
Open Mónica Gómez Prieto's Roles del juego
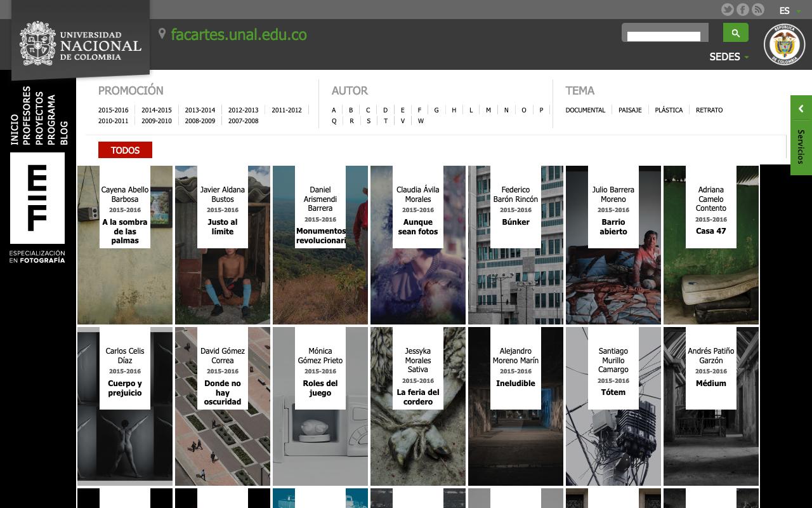click(320, 406)
